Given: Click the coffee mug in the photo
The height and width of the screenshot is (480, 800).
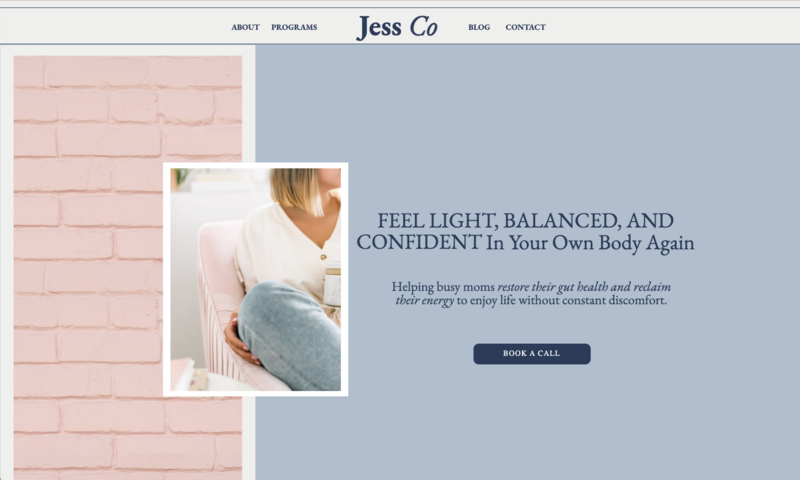Looking at the screenshot, I should [333, 284].
